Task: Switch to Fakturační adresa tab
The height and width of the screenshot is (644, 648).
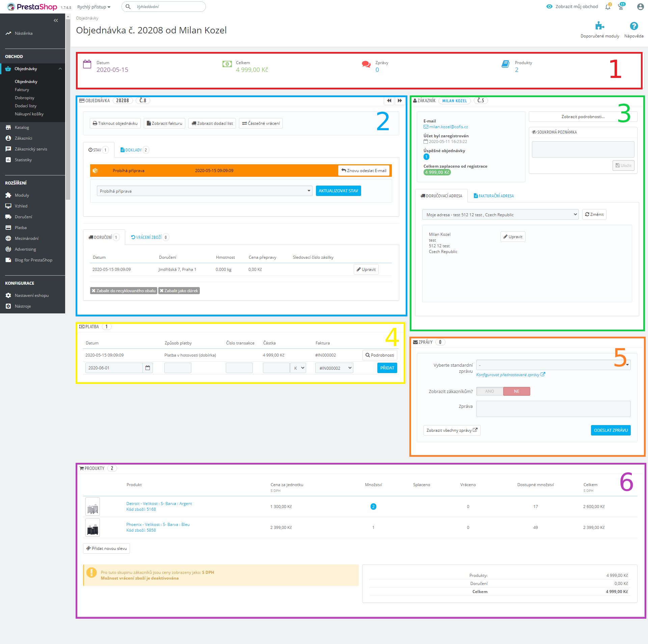Action: 494,196
